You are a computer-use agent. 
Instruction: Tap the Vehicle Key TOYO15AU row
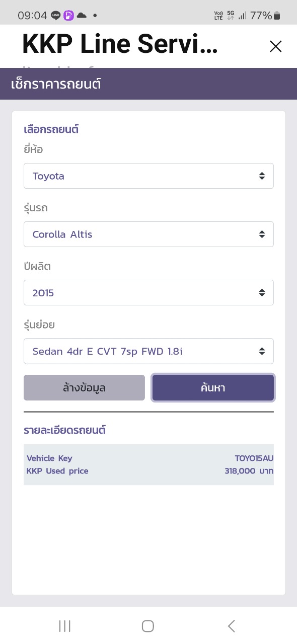148,458
